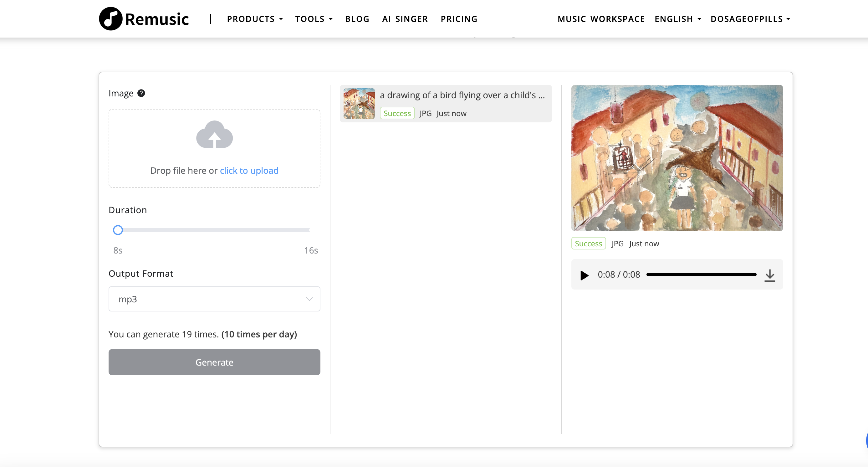Screen dimensions: 868x467
Task: Open the DOSAGEOFPILLS account menu
Action: 750,19
